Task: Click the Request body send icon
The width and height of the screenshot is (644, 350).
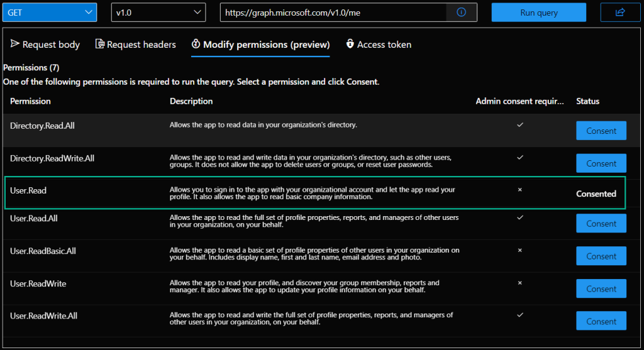Action: click(15, 43)
